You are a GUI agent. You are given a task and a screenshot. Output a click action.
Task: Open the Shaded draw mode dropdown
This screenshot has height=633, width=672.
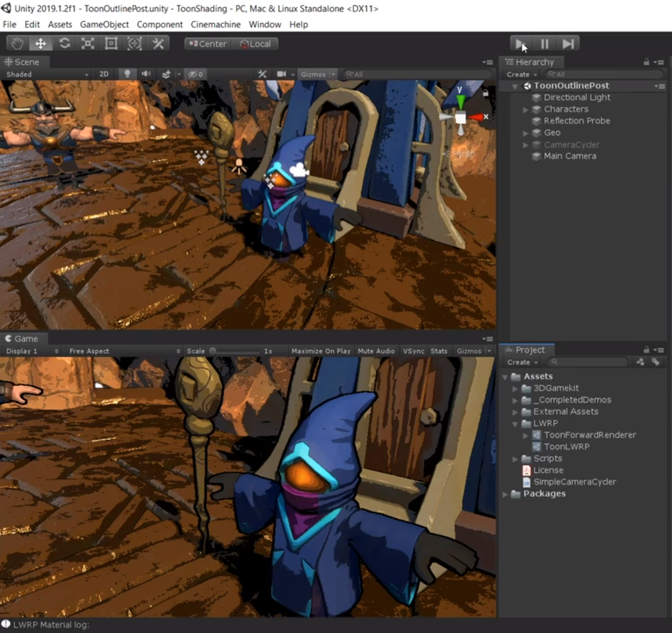tap(47, 74)
